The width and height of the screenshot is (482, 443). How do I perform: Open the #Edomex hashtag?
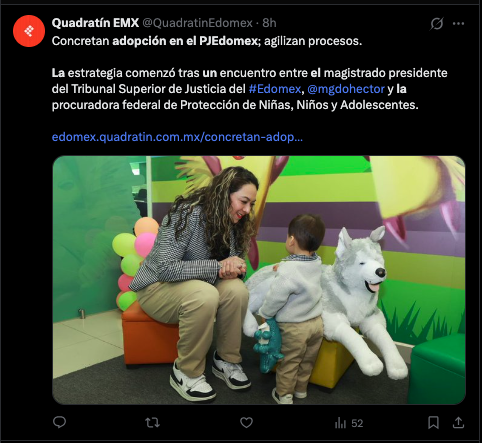click(x=275, y=89)
